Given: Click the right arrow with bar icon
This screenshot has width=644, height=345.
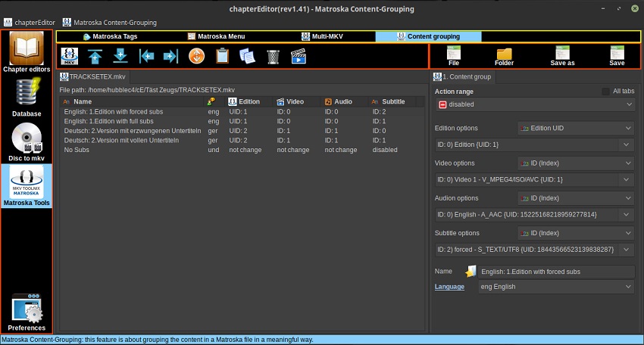Looking at the screenshot, I should pos(171,56).
